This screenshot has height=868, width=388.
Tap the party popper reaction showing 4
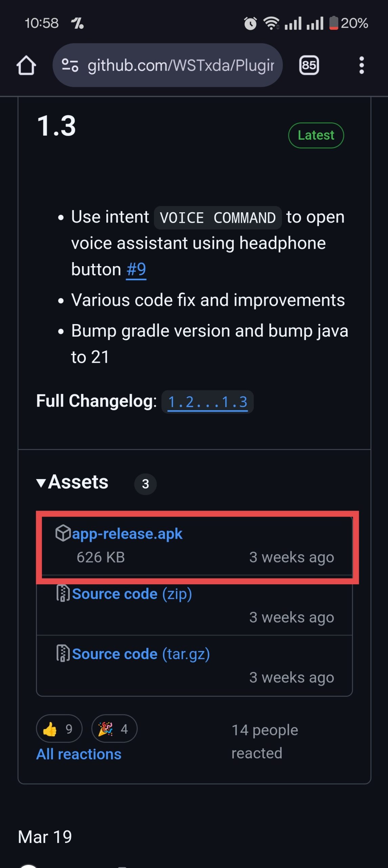tap(114, 728)
